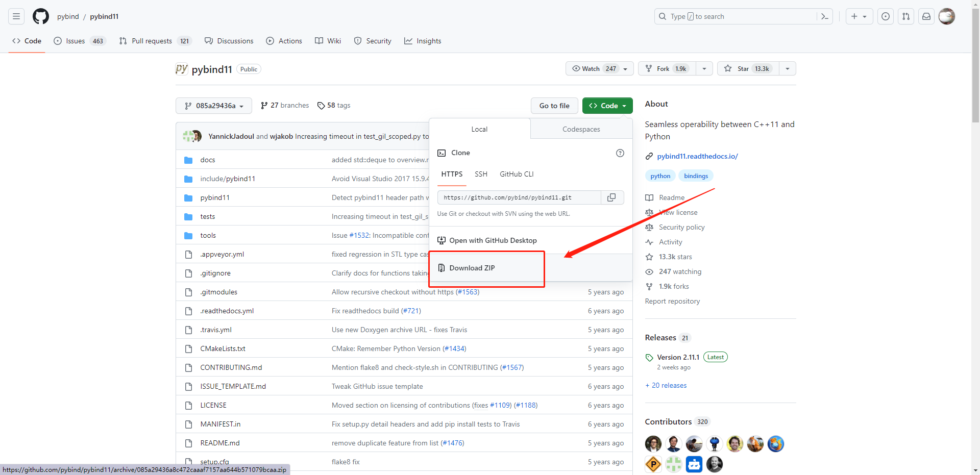Open pull requests icon in top header

coord(906,16)
